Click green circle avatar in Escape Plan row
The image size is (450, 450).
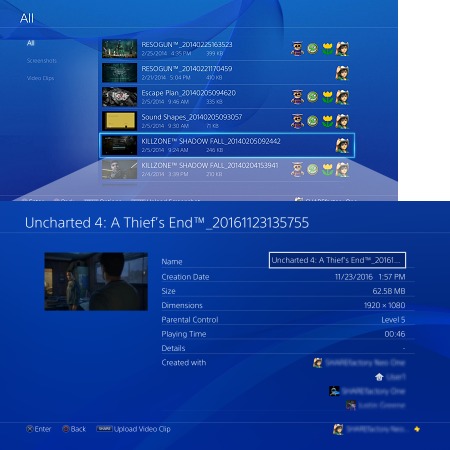(312, 97)
